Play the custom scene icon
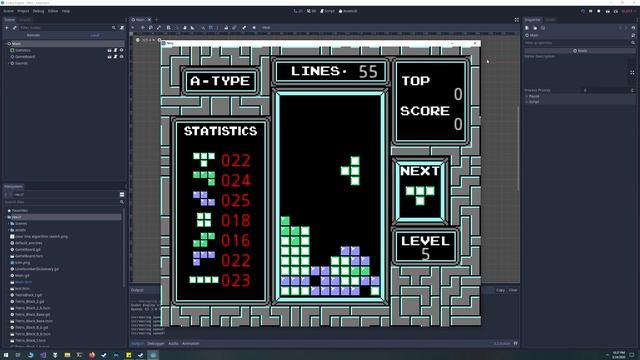640x360 pixels. click(616, 11)
